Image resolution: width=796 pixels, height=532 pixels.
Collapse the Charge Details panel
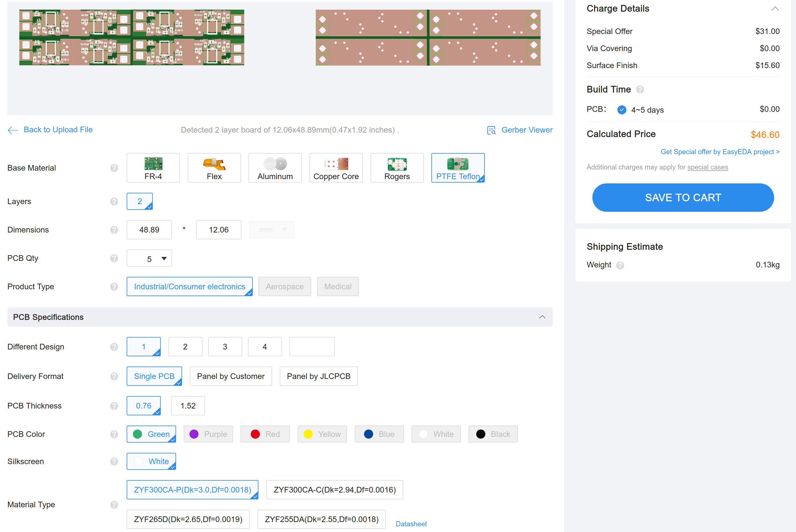click(x=775, y=9)
